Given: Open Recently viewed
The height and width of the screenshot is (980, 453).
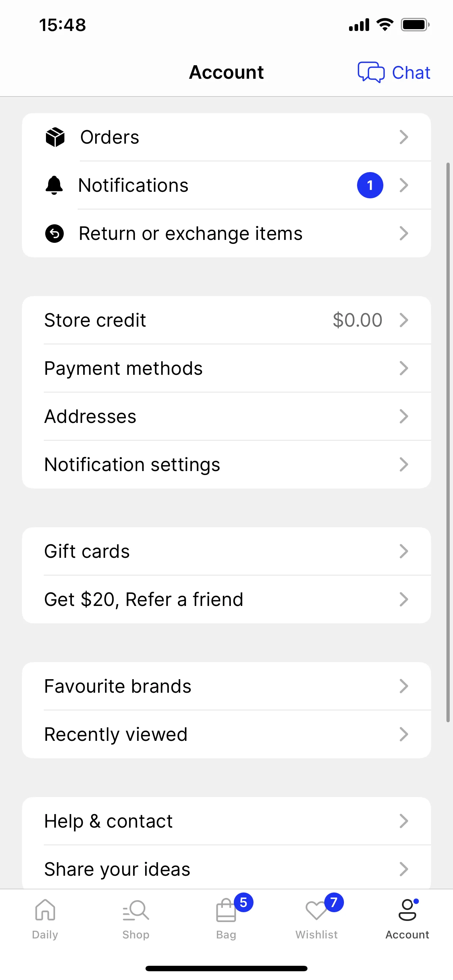Looking at the screenshot, I should click(x=226, y=734).
